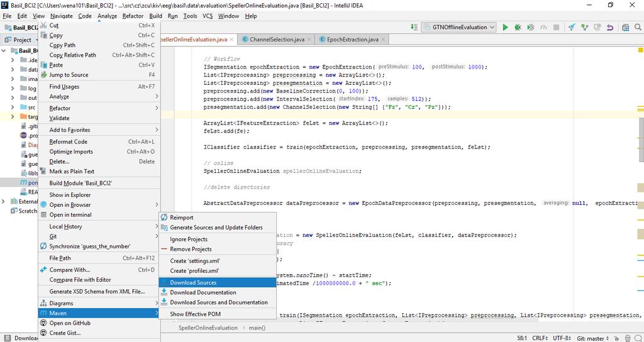
Task: Open the CRLF line separator selector
Action: pyautogui.click(x=540, y=338)
